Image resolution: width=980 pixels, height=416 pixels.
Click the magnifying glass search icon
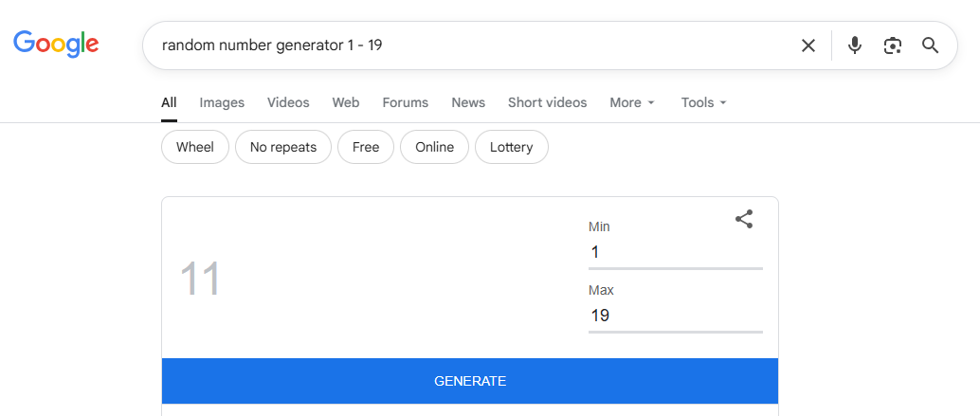point(930,45)
